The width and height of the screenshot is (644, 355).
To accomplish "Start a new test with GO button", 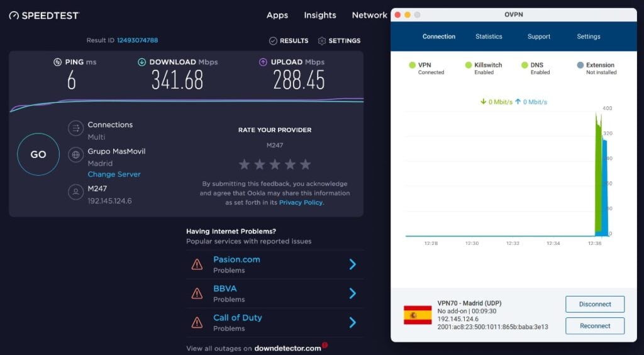I will point(38,154).
